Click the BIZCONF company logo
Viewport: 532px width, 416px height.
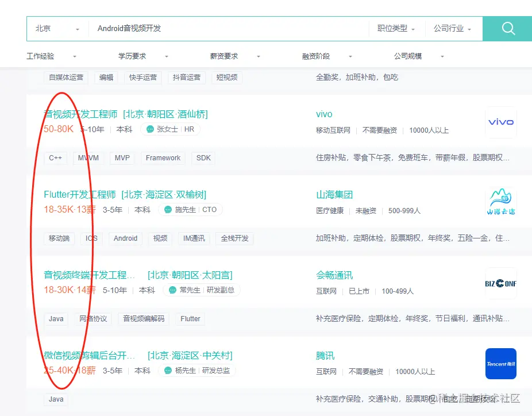pyautogui.click(x=501, y=283)
